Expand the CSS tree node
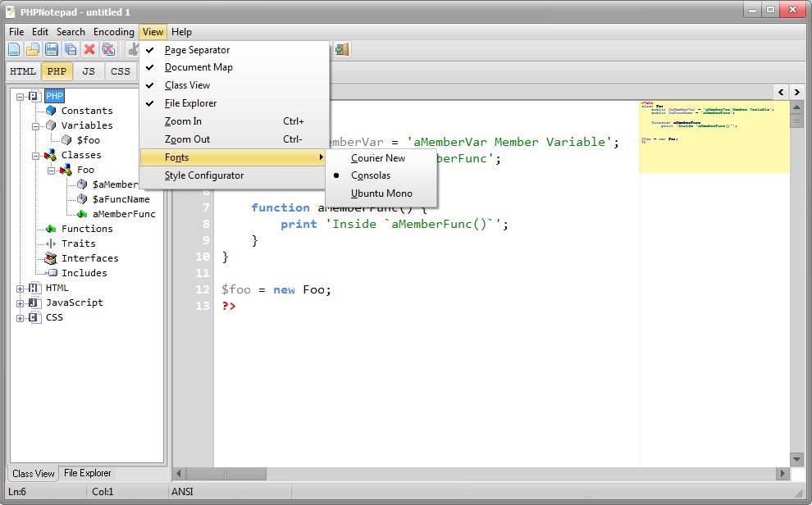 (21, 318)
